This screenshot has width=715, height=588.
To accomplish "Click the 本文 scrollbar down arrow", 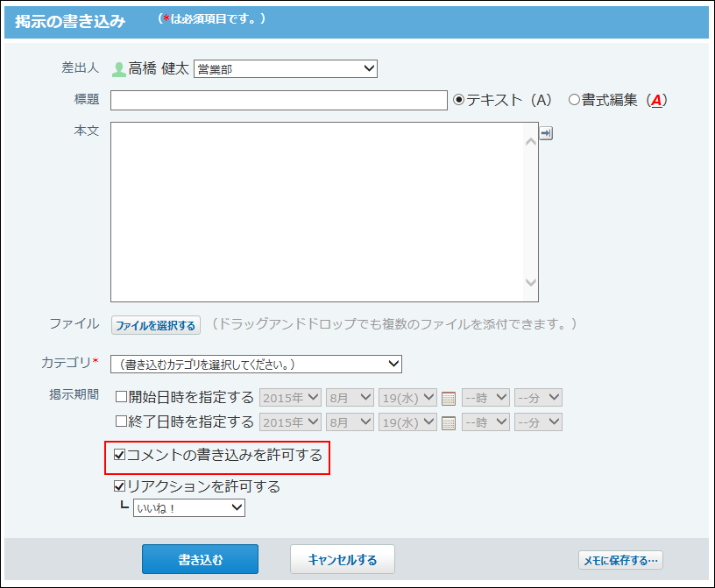I will pyautogui.click(x=531, y=282).
